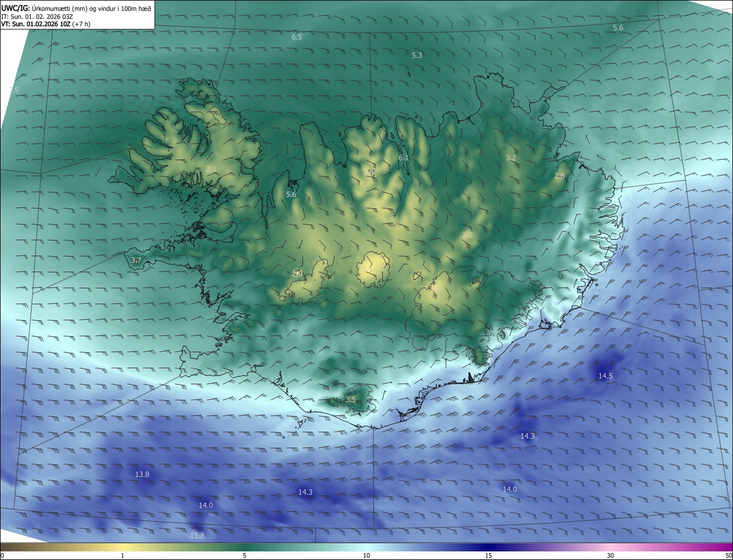This screenshot has height=560, width=733.
Task: Click the 3.2 value label on the map
Action: coord(511,157)
